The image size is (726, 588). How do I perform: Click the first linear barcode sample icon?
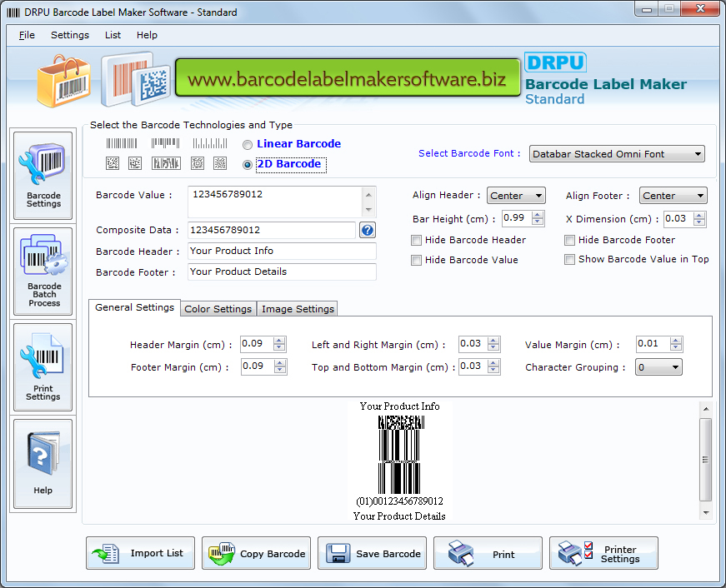point(122,143)
